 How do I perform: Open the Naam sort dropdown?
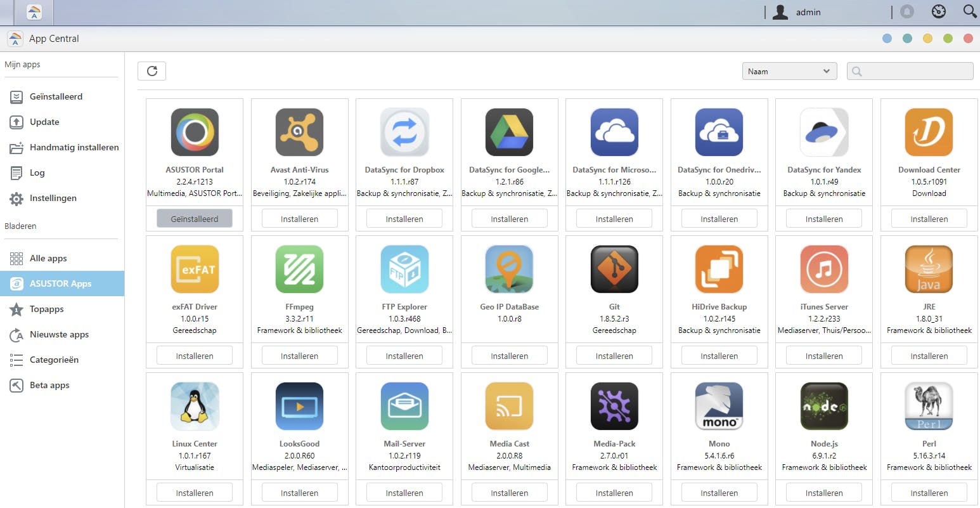pyautogui.click(x=789, y=71)
